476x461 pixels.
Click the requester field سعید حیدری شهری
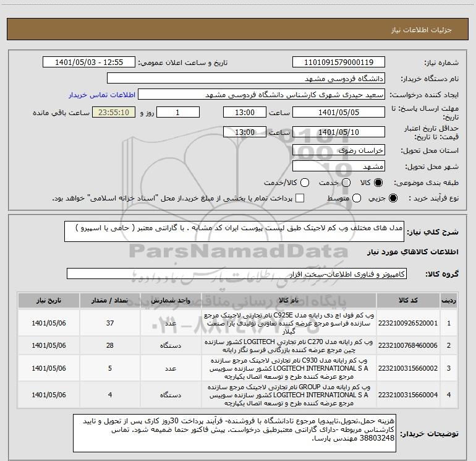(x=261, y=95)
